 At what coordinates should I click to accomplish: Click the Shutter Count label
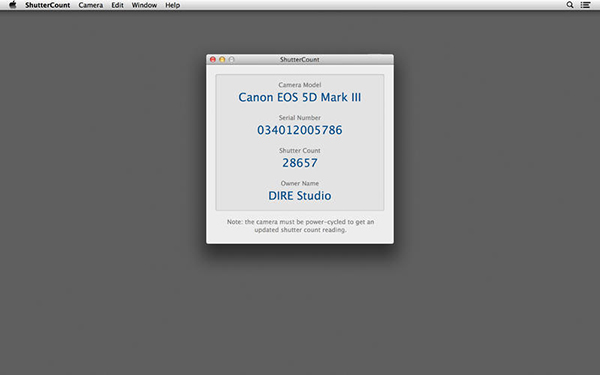(300, 150)
